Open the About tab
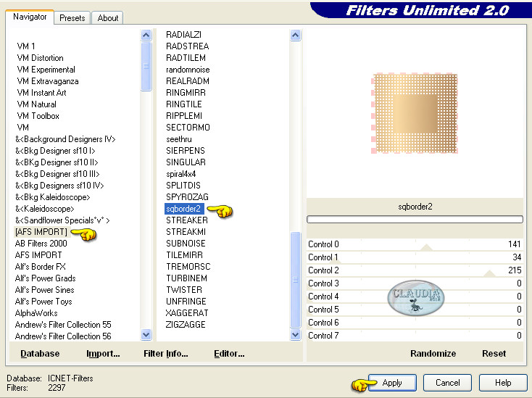Screen dimensions: 532x398 107,18
